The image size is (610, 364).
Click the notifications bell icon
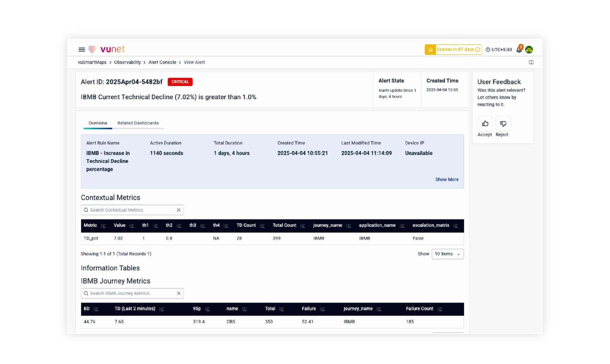519,49
